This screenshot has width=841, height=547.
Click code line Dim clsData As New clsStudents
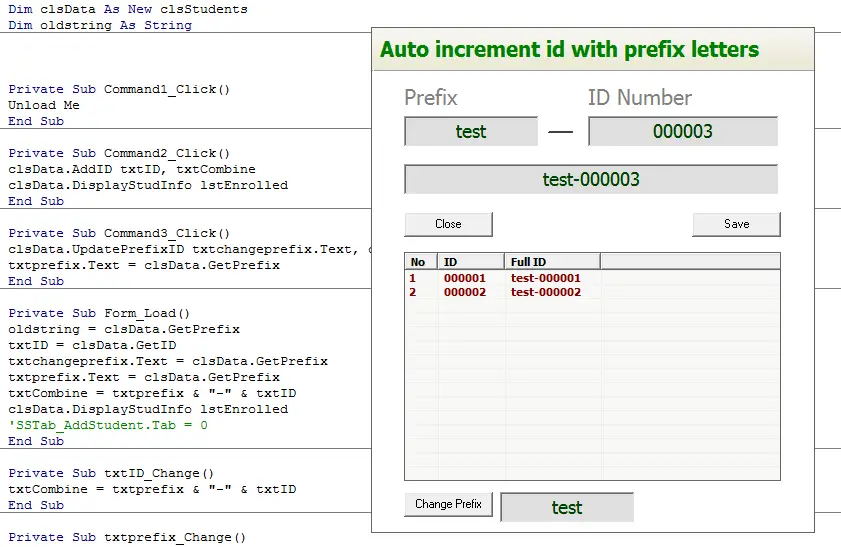(x=128, y=9)
